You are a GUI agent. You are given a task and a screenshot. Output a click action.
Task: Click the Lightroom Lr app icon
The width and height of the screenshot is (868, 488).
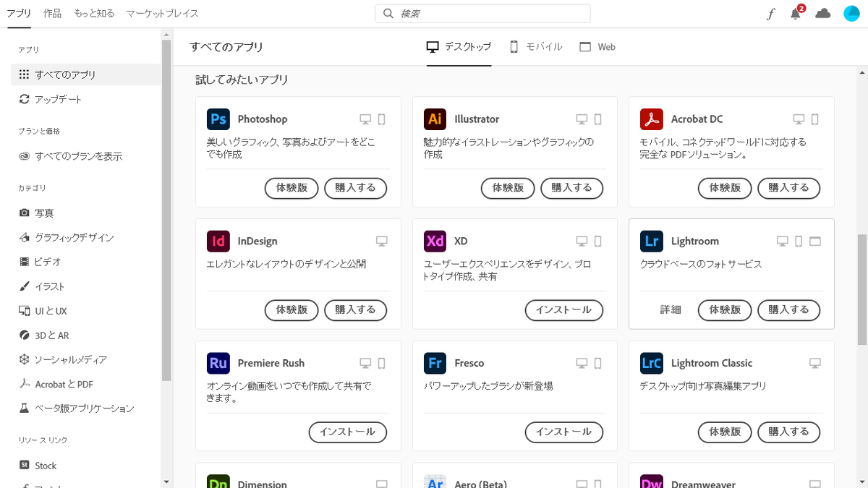coord(652,241)
